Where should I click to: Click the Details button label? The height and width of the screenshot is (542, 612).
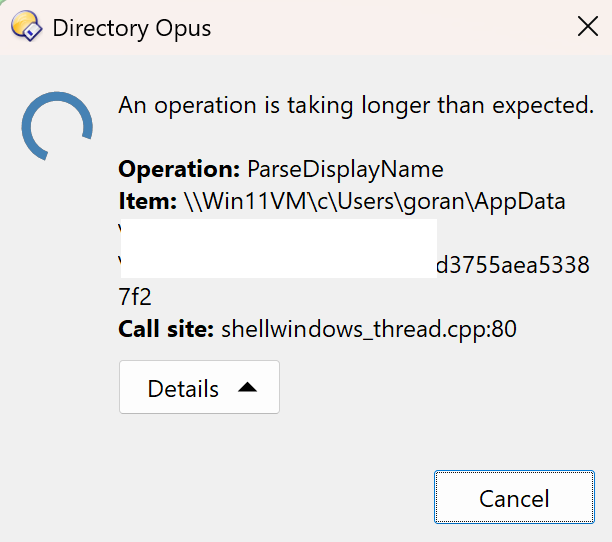click(183, 389)
